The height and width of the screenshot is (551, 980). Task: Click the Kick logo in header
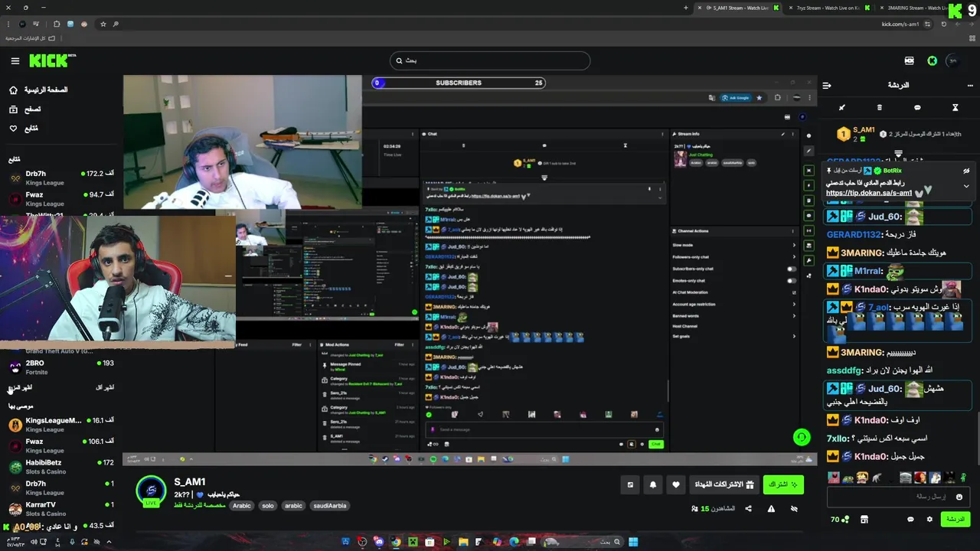(53, 60)
